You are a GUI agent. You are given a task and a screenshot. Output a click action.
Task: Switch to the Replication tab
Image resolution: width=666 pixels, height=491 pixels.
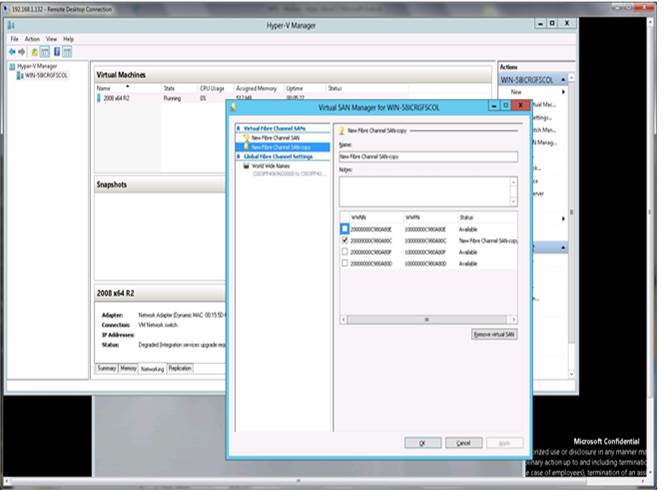click(180, 368)
